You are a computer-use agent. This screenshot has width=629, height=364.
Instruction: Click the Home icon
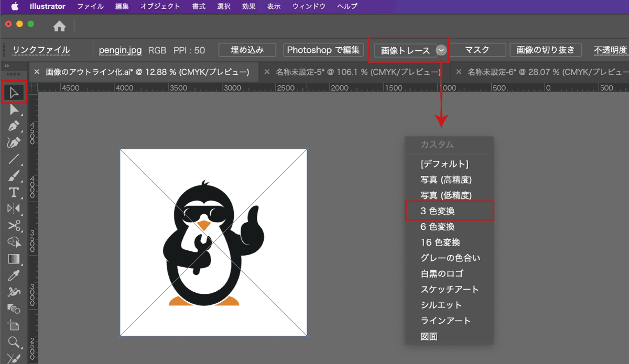(x=60, y=26)
